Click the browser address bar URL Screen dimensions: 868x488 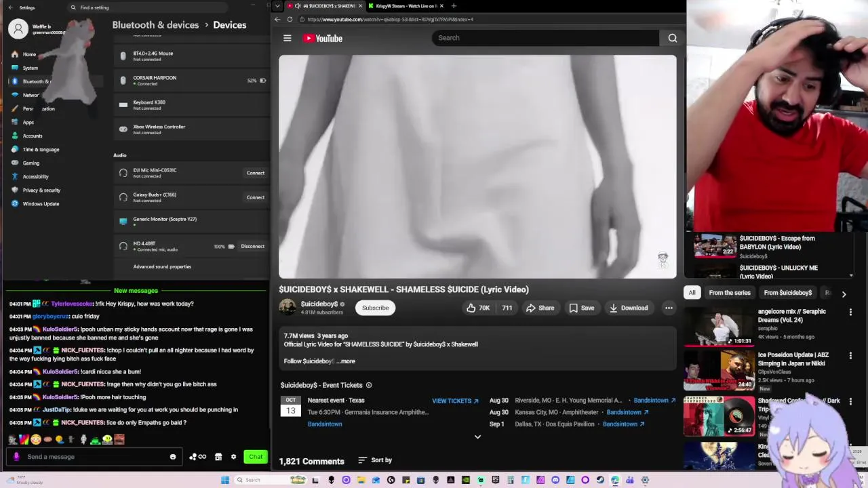(391, 19)
